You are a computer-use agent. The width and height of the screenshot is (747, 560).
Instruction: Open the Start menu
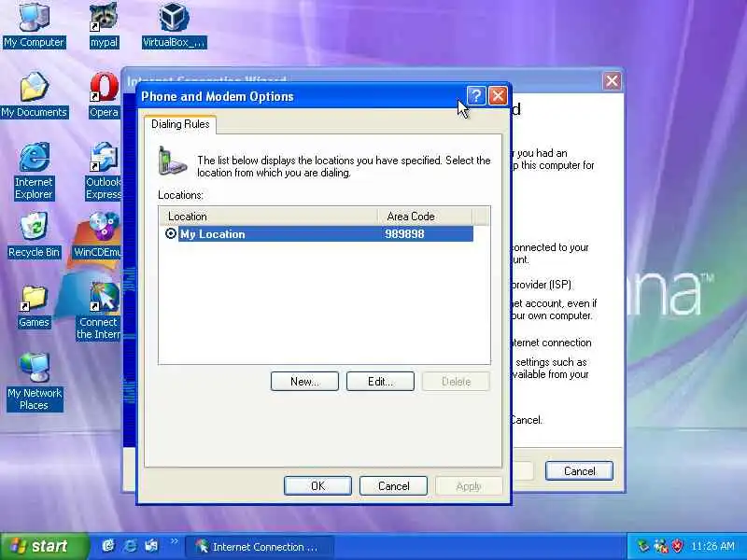tap(44, 546)
